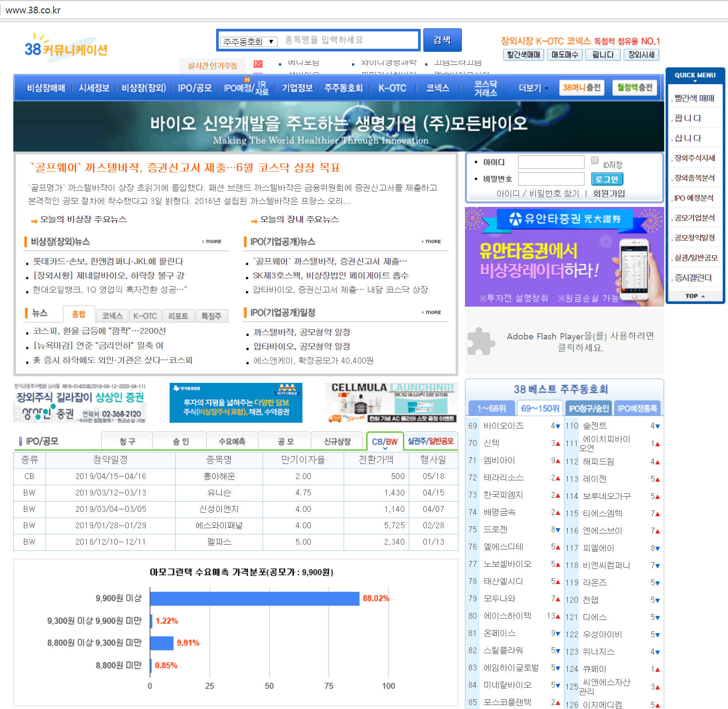
Task: Click the 매도매수 button
Action: click(565, 55)
